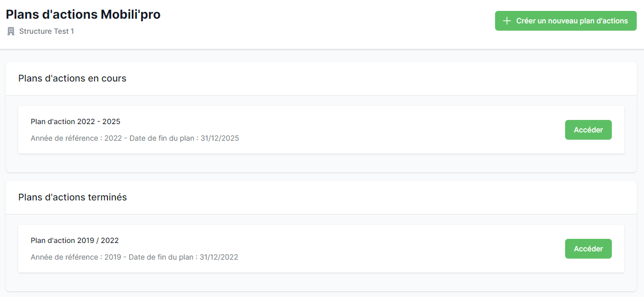644x297 pixels.
Task: Access the finished 2019 / 2022 plan
Action: point(588,249)
